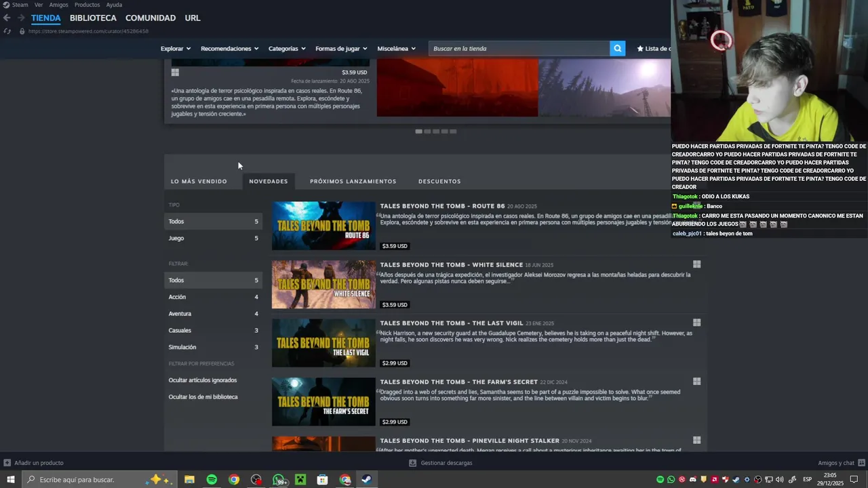Click the Lista de deseos link

click(654, 48)
